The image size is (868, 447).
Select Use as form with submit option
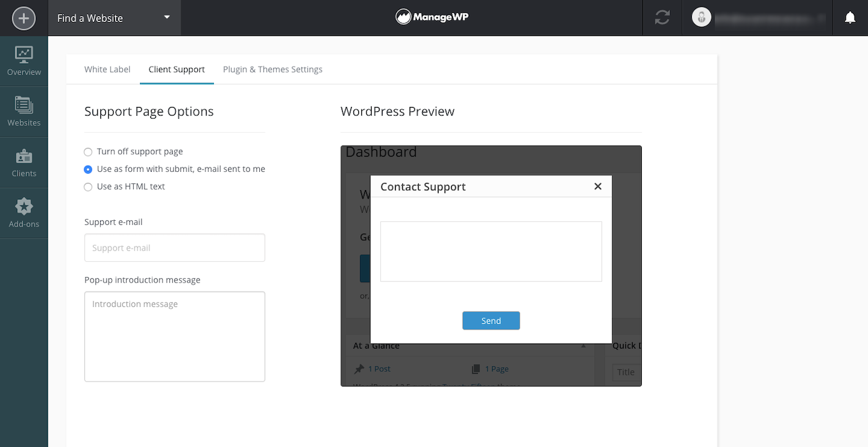[x=88, y=169]
